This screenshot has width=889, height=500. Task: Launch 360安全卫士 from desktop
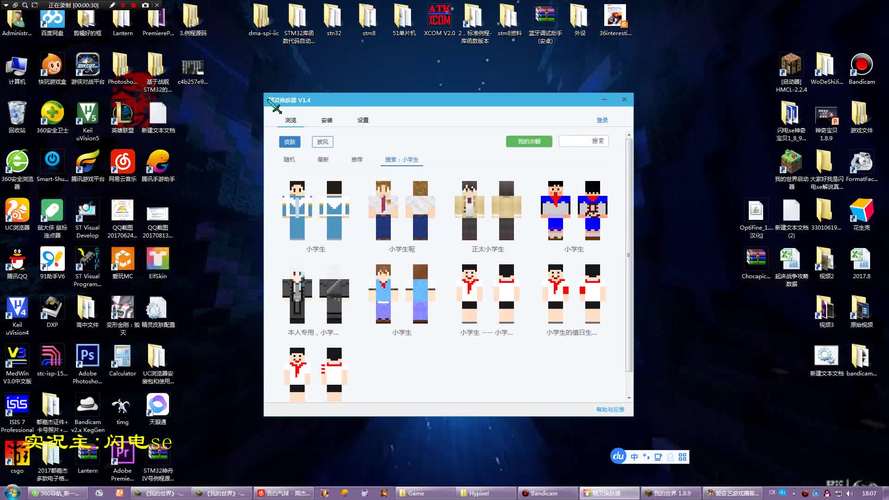point(52,117)
